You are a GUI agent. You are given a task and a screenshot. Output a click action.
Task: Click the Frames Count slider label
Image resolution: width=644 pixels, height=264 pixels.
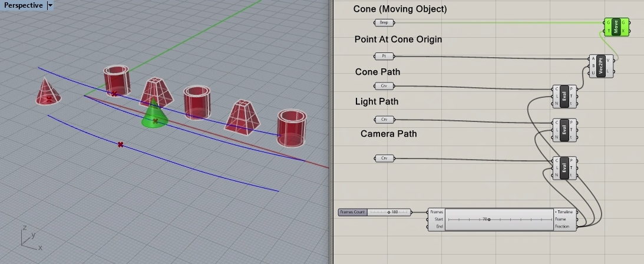tap(352, 212)
